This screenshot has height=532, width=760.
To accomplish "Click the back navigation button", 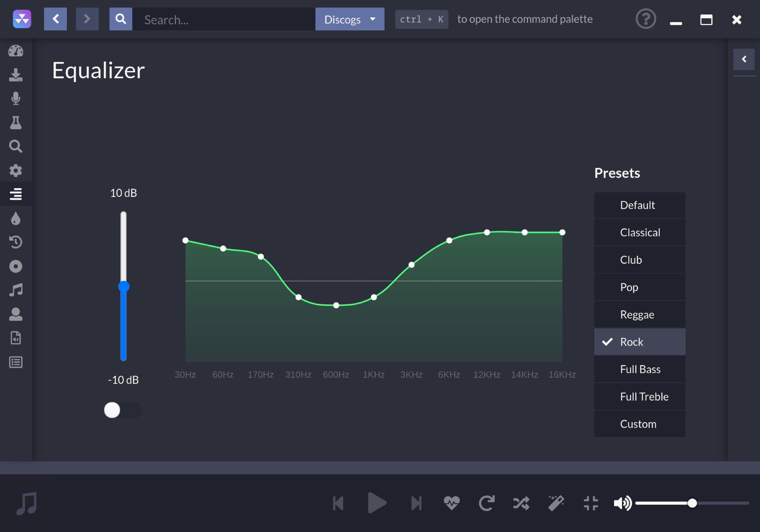I will point(55,19).
